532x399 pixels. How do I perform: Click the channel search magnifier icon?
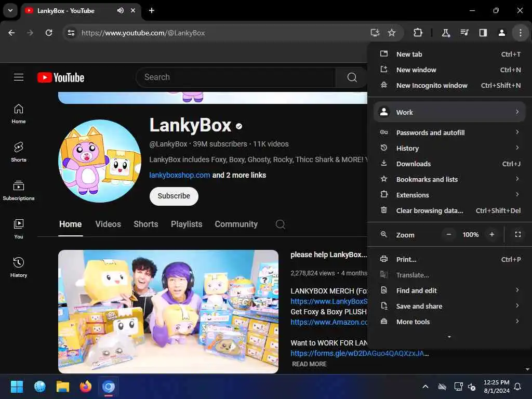click(x=280, y=224)
